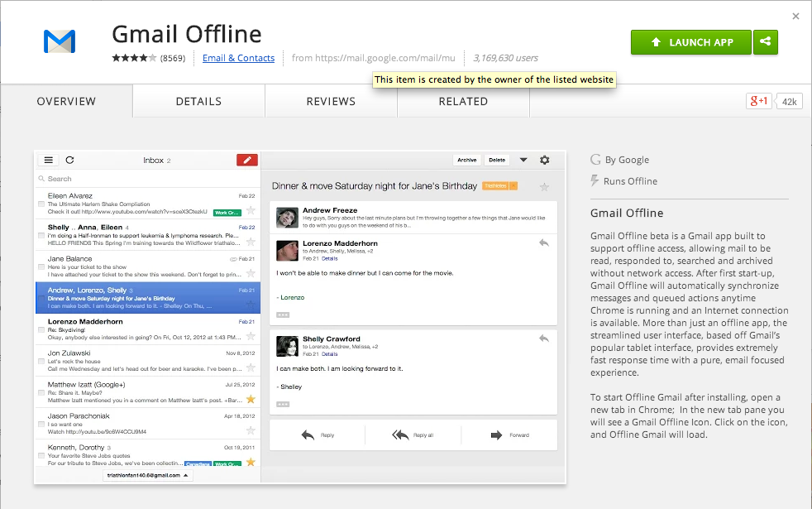Viewport: 812px width, 509px height.
Task: Check the Kenneth, Dorothy email checkbox
Action: coord(41,455)
